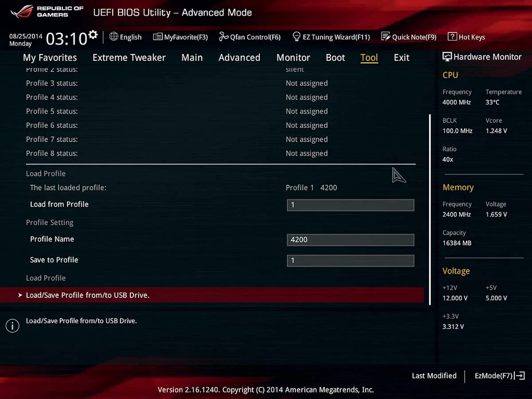Open the Main tab

[x=192, y=58]
